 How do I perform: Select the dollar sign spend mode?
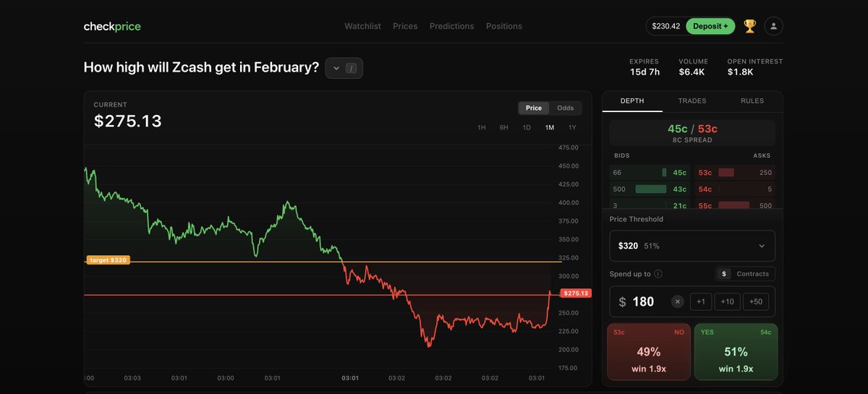click(724, 274)
